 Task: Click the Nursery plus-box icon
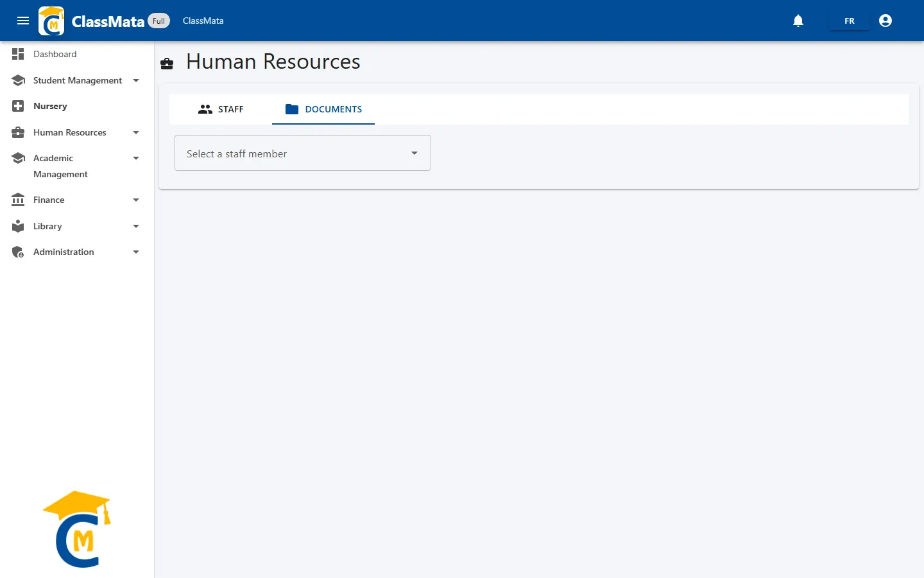(x=18, y=106)
